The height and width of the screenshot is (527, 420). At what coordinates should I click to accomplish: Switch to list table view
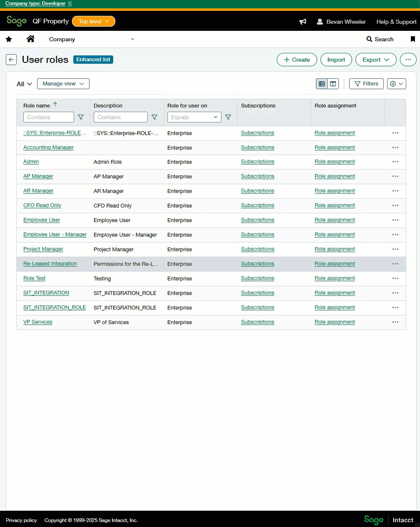tap(322, 84)
